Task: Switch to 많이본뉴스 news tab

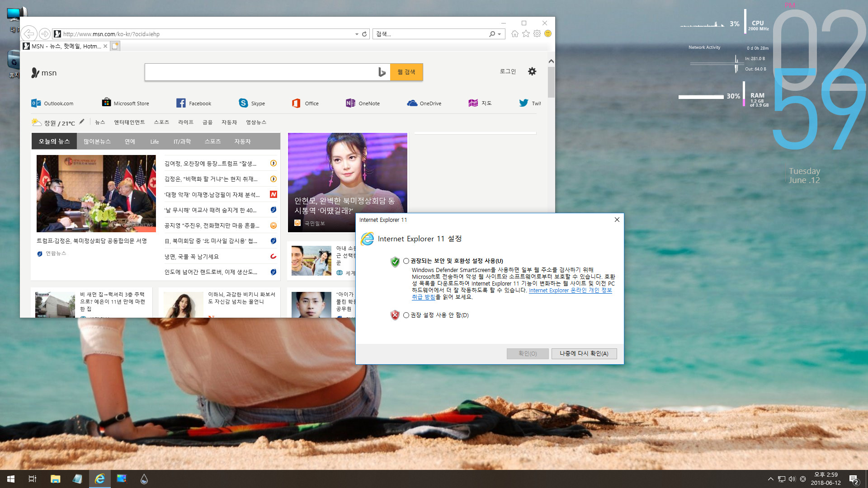Action: (97, 141)
